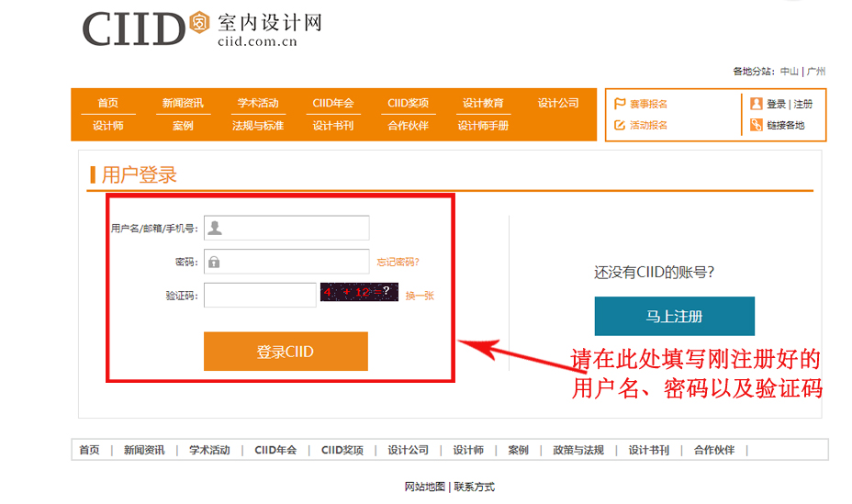Open the 设计教育 navigation item
This screenshot has height=504, width=852.
pos(483,103)
